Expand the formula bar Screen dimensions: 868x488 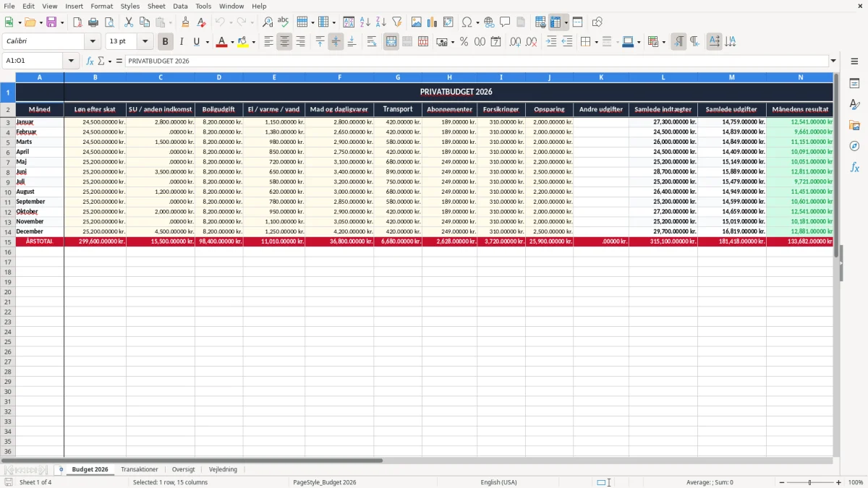833,61
